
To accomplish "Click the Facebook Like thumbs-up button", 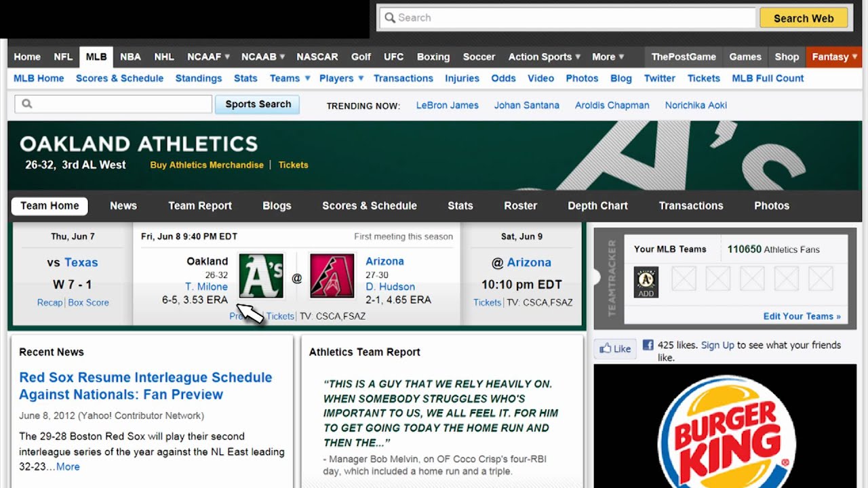I will [614, 348].
